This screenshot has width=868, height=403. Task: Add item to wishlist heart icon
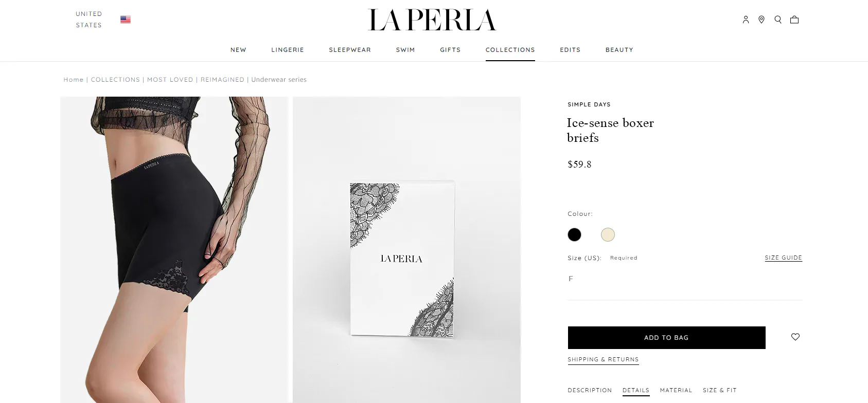pos(795,337)
